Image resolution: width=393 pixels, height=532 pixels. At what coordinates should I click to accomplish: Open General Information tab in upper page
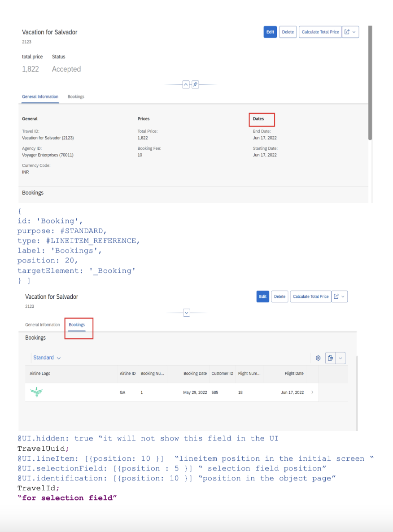pos(40,97)
